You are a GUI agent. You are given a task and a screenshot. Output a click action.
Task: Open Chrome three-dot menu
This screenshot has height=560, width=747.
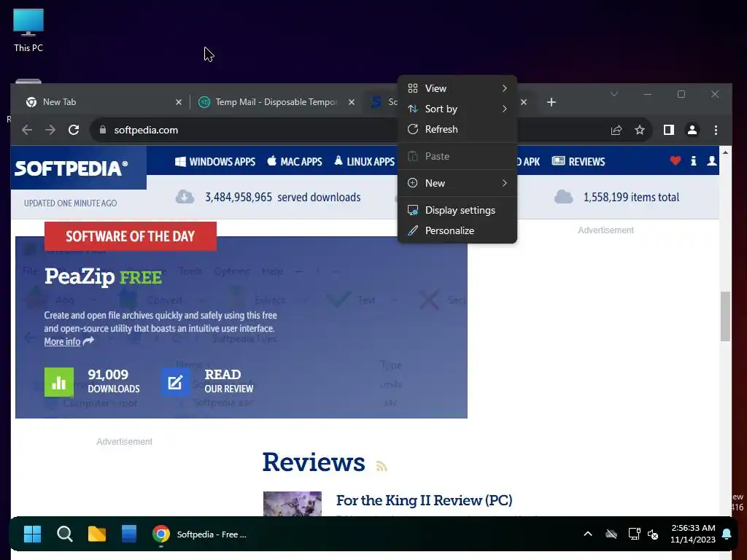[716, 130]
